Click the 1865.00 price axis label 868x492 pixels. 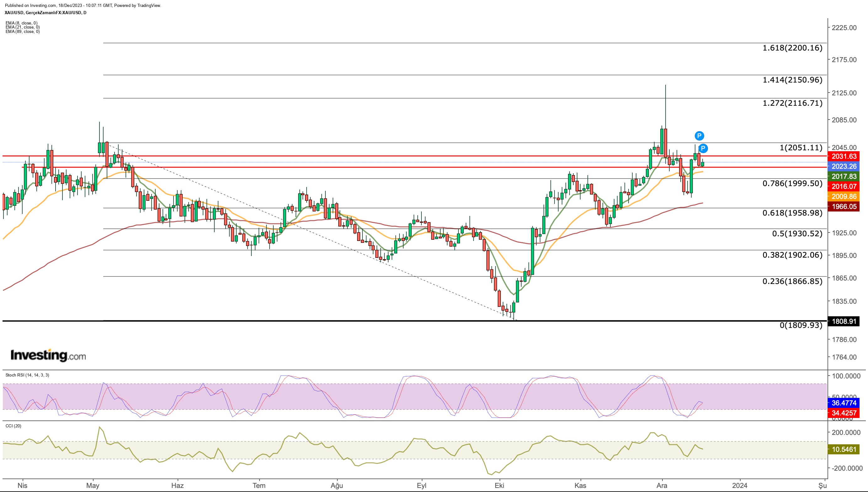click(x=844, y=278)
